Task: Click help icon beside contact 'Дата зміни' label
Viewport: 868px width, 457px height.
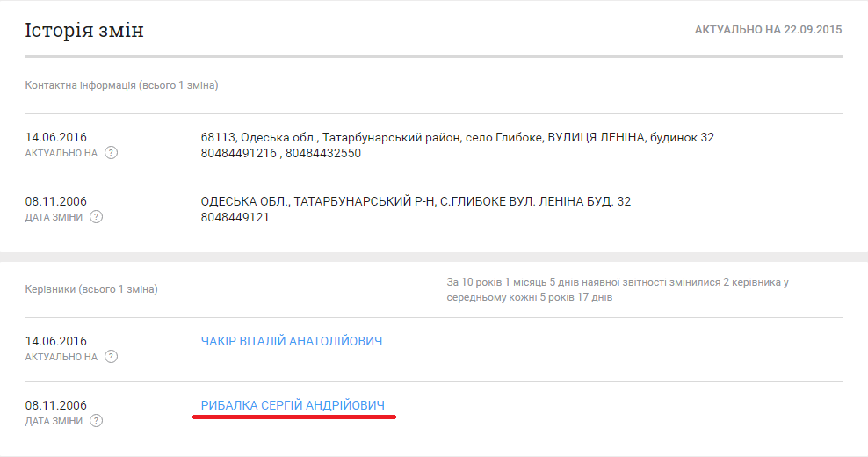Action: [x=97, y=217]
